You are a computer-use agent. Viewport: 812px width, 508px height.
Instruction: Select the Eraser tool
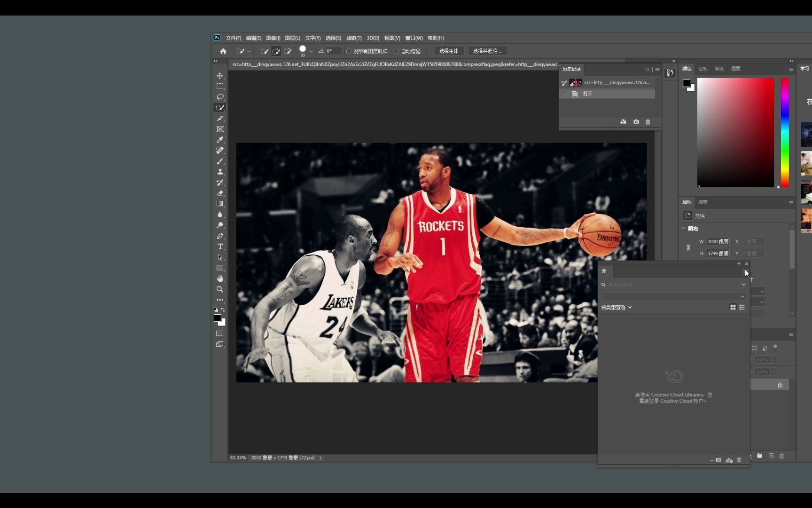click(x=220, y=193)
